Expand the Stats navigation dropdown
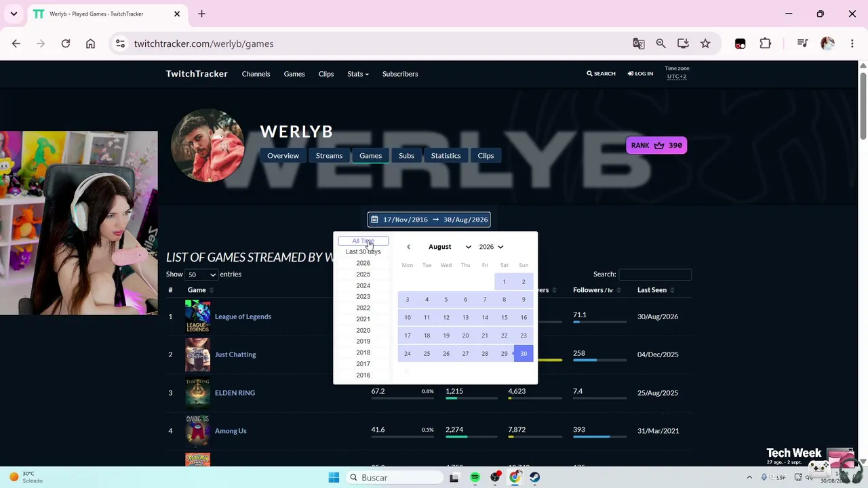The height and width of the screenshot is (488, 868). click(x=358, y=74)
